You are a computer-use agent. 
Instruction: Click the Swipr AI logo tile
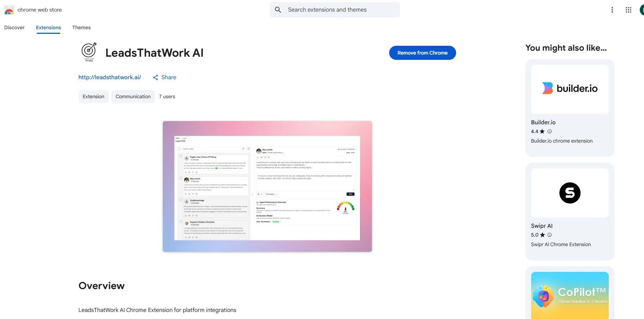tap(570, 193)
